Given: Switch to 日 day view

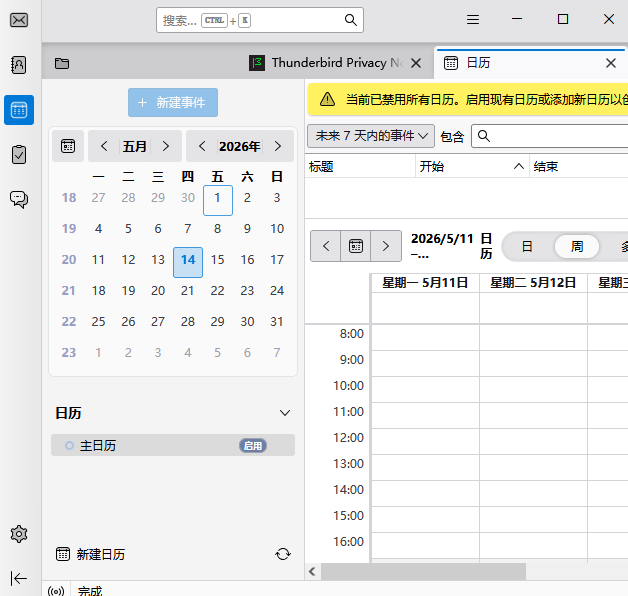Looking at the screenshot, I should coord(527,246).
